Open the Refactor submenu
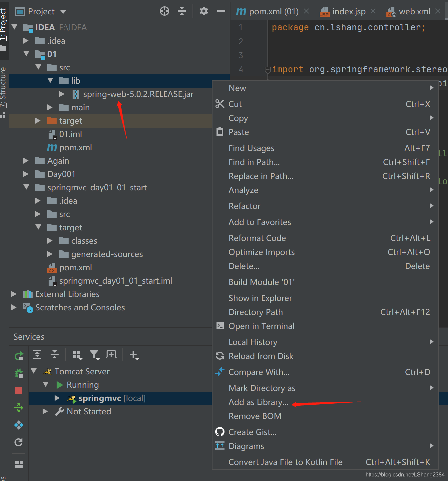Viewport: 448px width, 481px height. (325, 206)
